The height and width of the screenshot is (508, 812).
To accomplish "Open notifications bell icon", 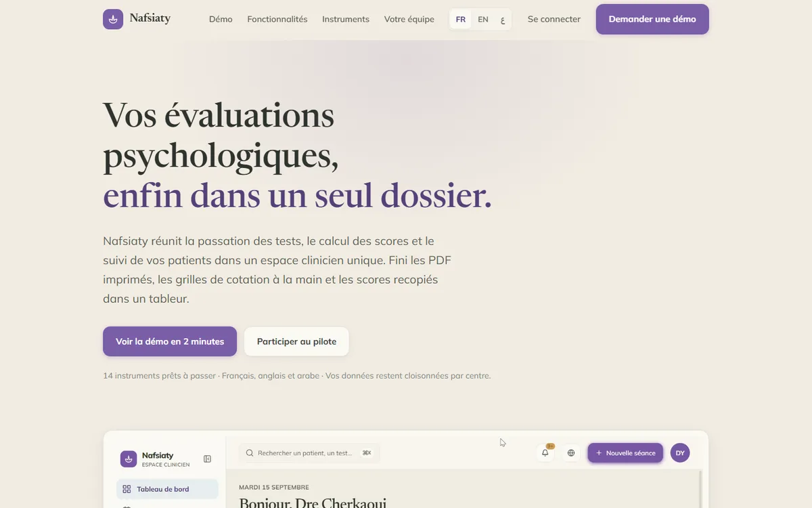I will [545, 452].
